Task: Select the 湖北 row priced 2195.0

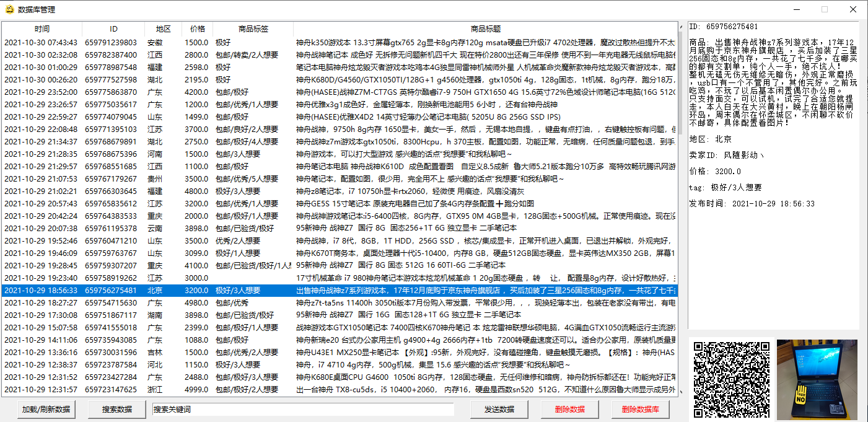Action: (x=340, y=80)
